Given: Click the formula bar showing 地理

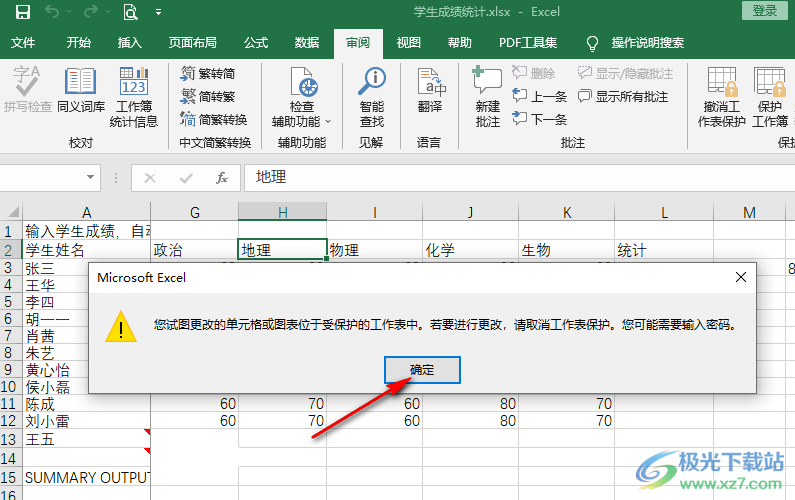Looking at the screenshot, I should point(500,178).
